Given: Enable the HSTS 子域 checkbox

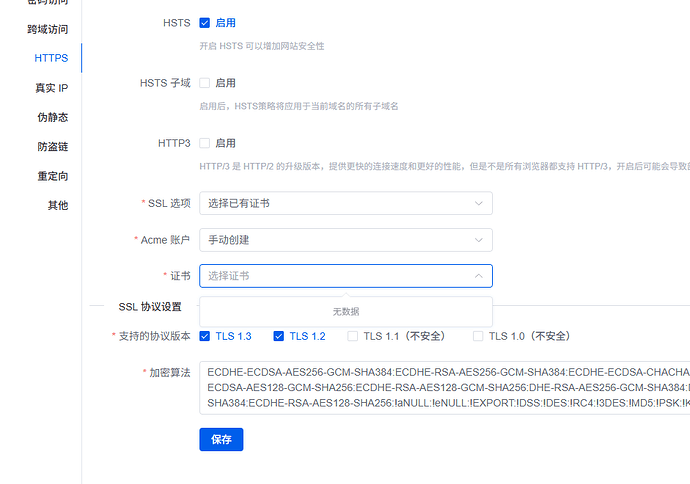Looking at the screenshot, I should (x=205, y=83).
